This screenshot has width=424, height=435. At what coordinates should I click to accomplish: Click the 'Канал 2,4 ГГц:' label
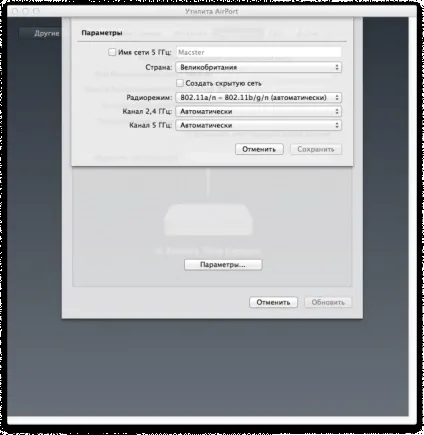click(147, 111)
